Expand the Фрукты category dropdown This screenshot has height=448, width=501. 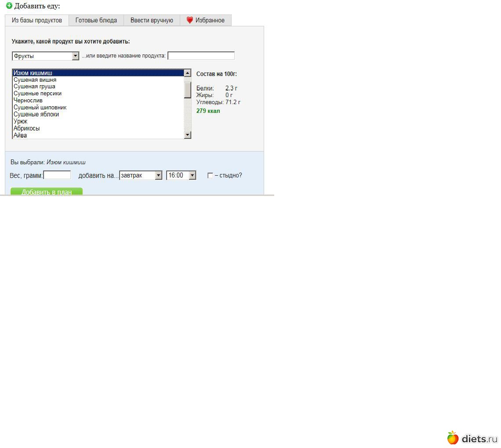(75, 56)
